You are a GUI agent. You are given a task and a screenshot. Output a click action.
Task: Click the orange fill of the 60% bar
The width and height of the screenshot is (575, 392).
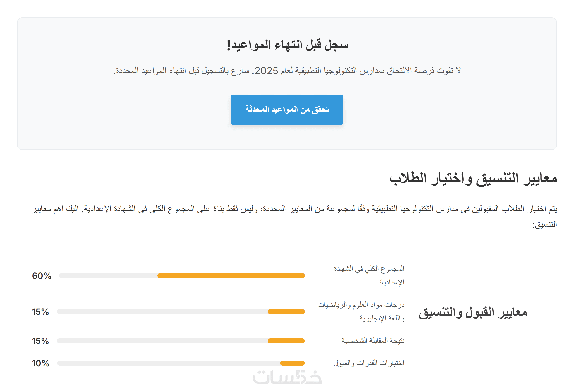[231, 276]
